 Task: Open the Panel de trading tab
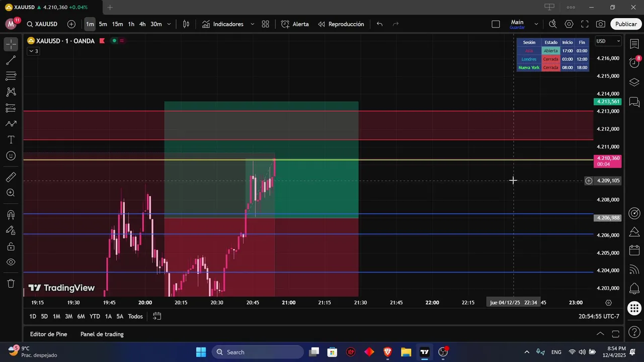tap(102, 334)
